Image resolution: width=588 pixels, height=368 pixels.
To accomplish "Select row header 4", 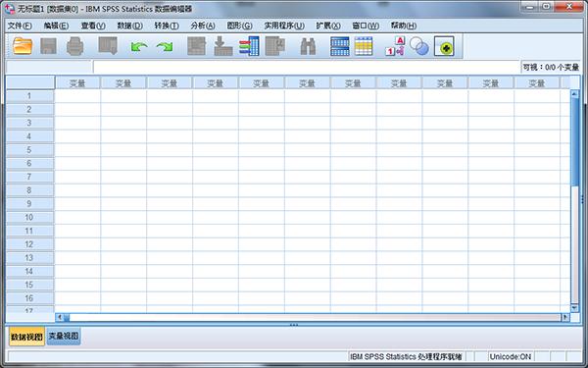I will 30,136.
